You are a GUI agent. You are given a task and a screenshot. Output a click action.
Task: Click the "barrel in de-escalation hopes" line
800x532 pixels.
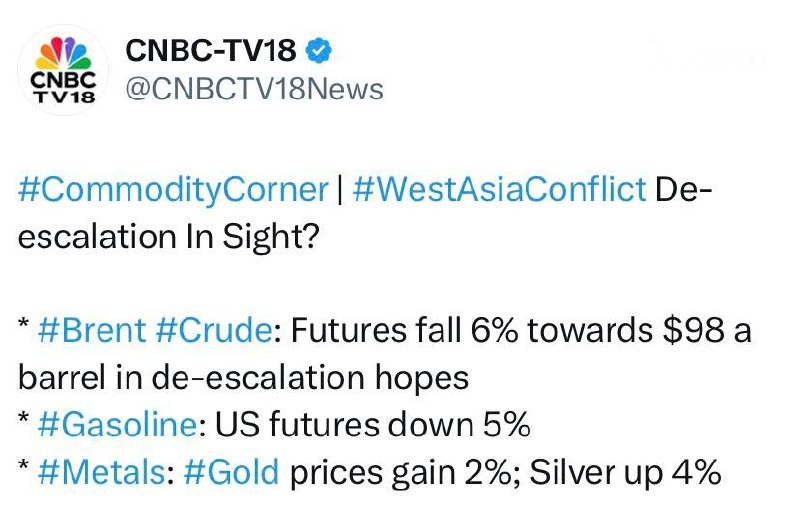tap(243, 379)
